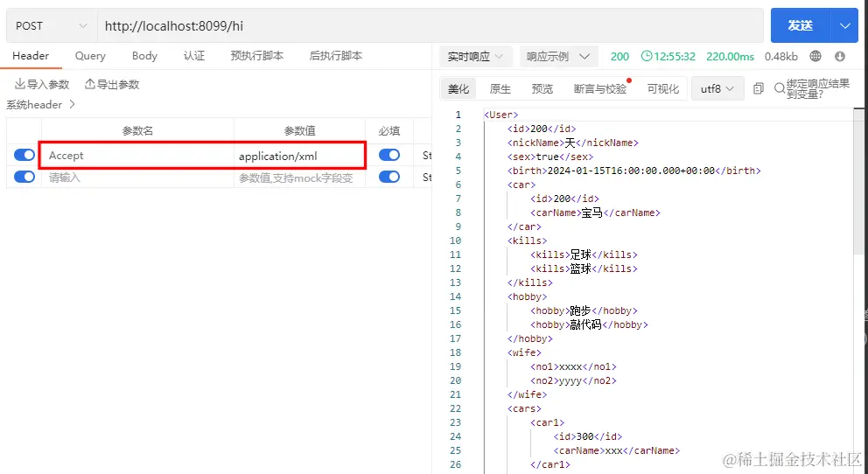Click the globe network icon
Viewport: 868px width, 474px height.
click(815, 56)
